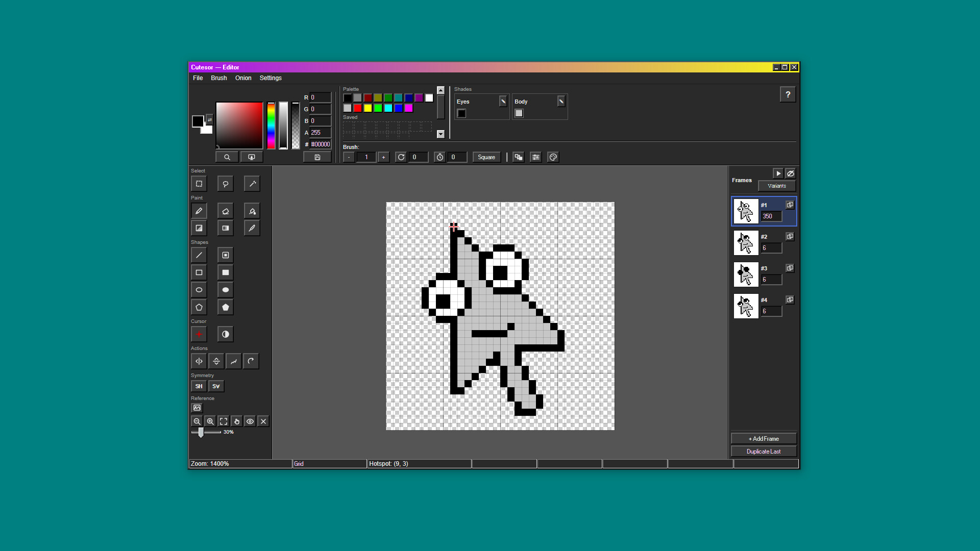Open the Brush menu
Screen dimensions: 980x551
click(x=219, y=78)
